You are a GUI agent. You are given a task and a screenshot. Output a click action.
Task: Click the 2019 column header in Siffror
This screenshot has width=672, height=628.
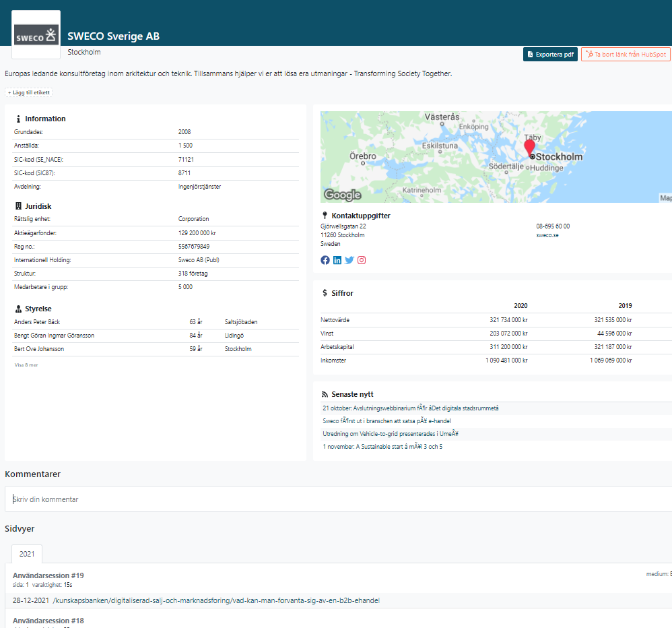625,306
